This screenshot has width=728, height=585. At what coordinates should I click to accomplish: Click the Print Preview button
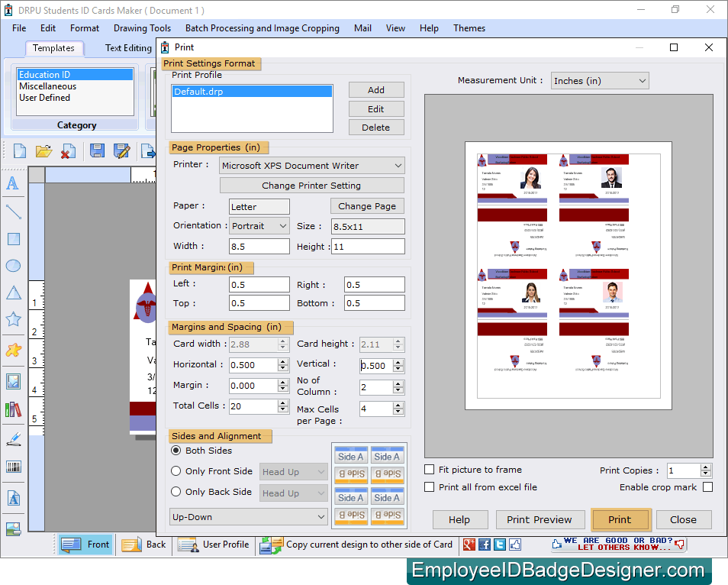click(540, 519)
